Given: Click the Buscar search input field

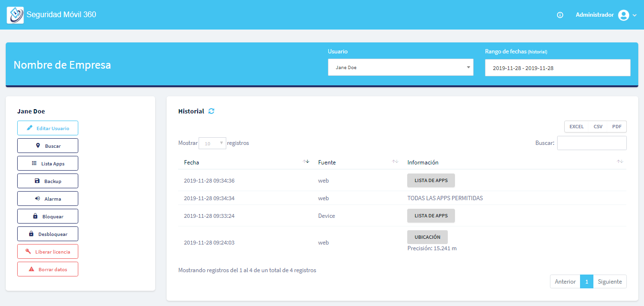Looking at the screenshot, I should [591, 143].
